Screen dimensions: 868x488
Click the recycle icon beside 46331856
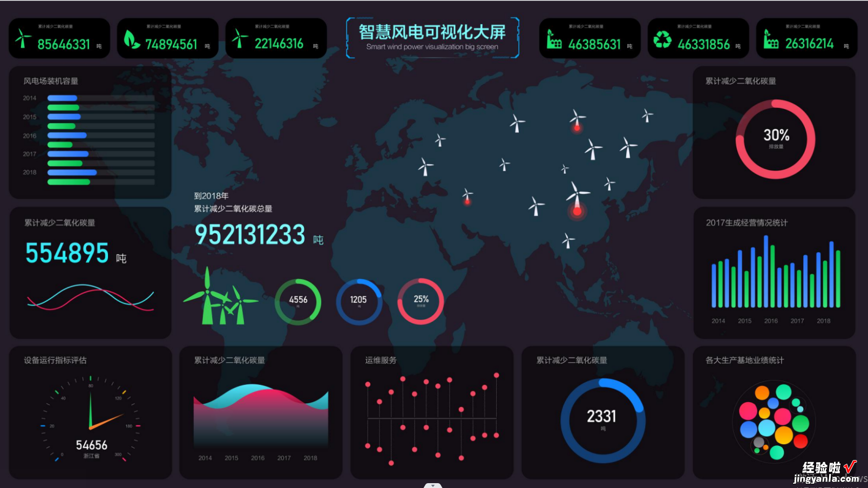(662, 39)
